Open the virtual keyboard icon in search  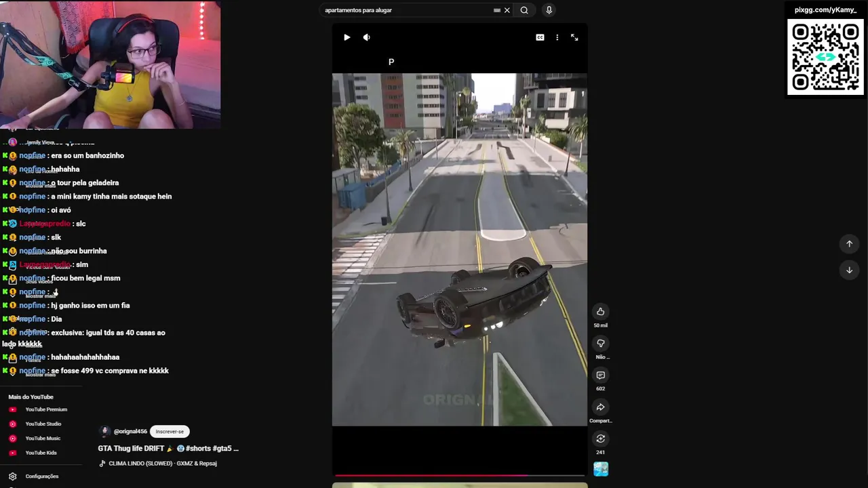497,10
